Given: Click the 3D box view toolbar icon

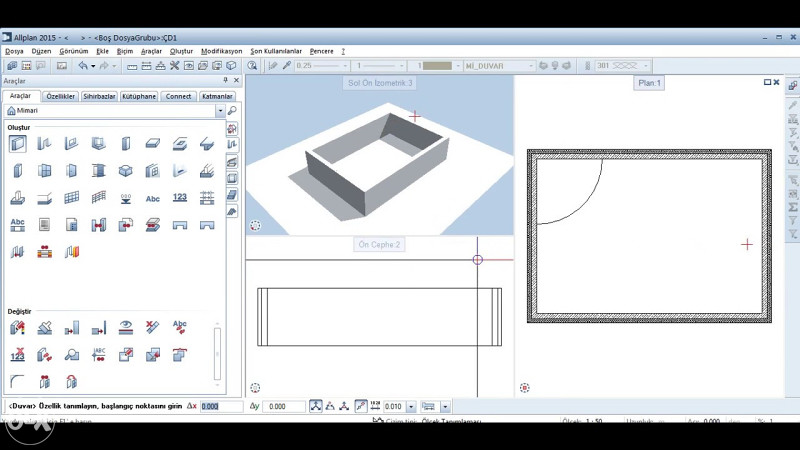Looking at the screenshot, I should click(x=231, y=66).
